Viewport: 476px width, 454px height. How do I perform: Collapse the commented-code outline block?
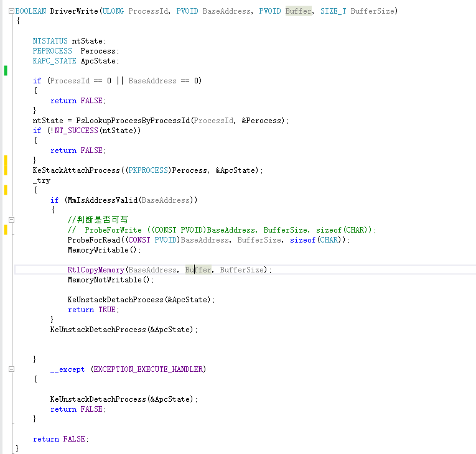(x=11, y=220)
